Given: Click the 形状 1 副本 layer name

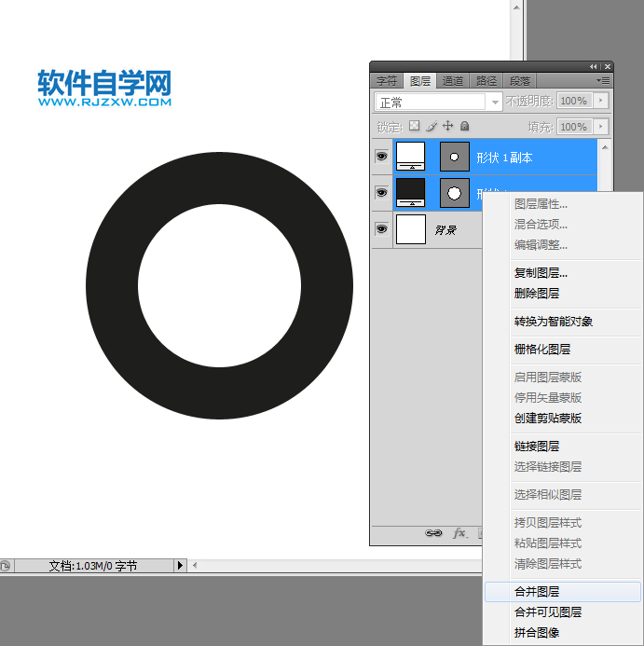Looking at the screenshot, I should coord(504,158).
